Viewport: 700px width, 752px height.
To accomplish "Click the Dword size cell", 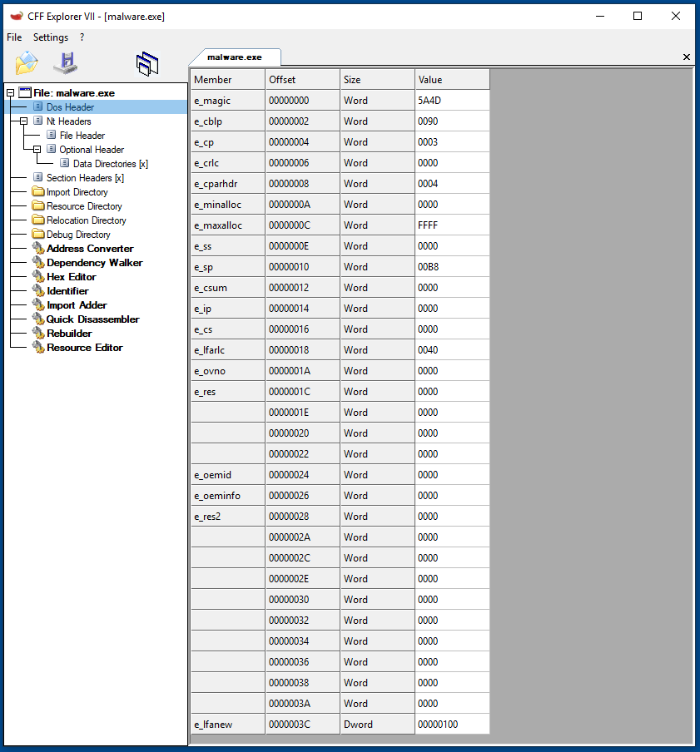I will [x=378, y=725].
